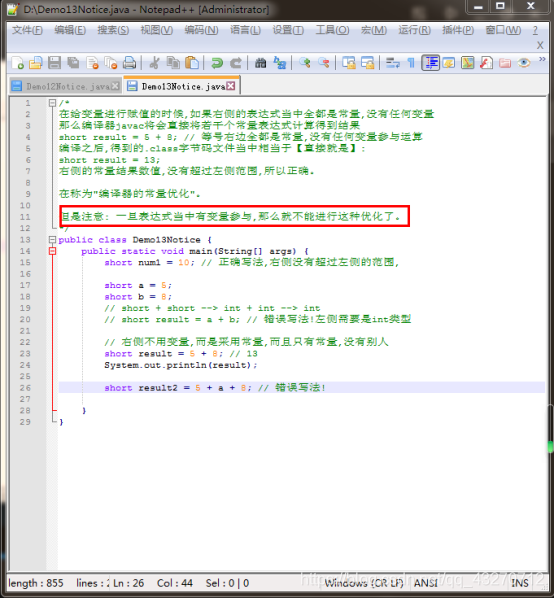Viewport: 554px width, 598px height.
Task: Click the User Defined Language icon
Action: pos(449,63)
